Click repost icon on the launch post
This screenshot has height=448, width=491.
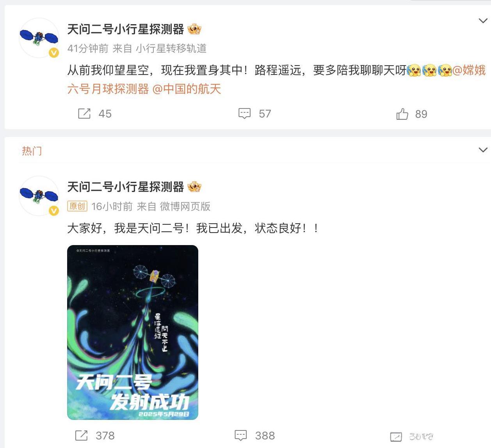coord(81,436)
